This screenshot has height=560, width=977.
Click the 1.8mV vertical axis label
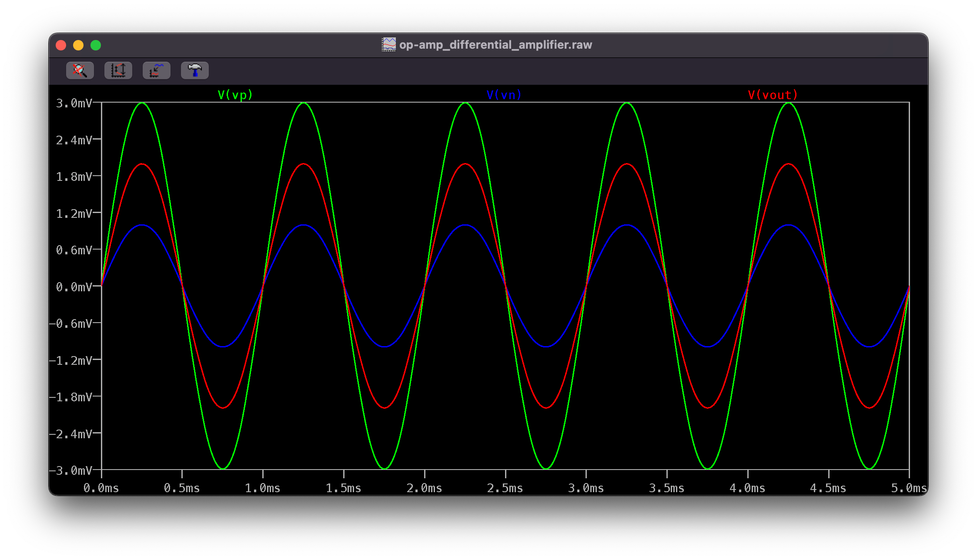(74, 177)
